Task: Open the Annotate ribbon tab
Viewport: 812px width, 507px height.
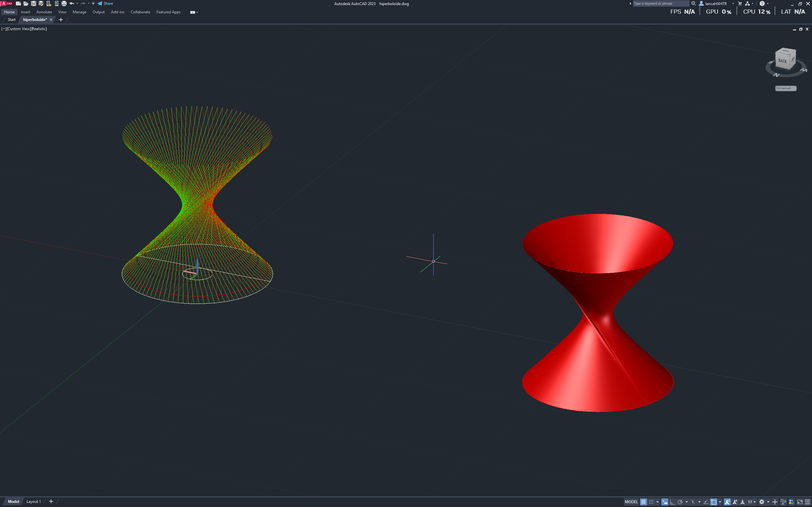Action: (44, 12)
